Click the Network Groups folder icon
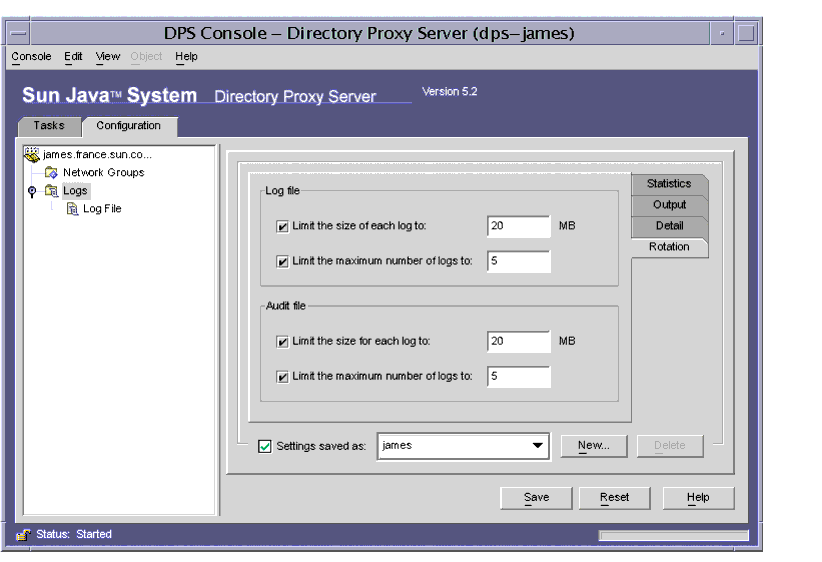This screenshot has height=562, width=822. pos(51,172)
